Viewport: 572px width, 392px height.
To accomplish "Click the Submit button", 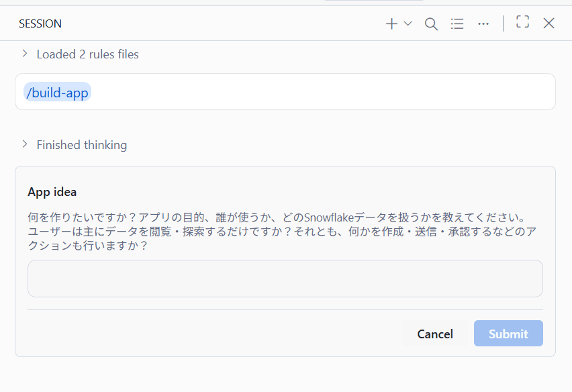I will [x=508, y=334].
